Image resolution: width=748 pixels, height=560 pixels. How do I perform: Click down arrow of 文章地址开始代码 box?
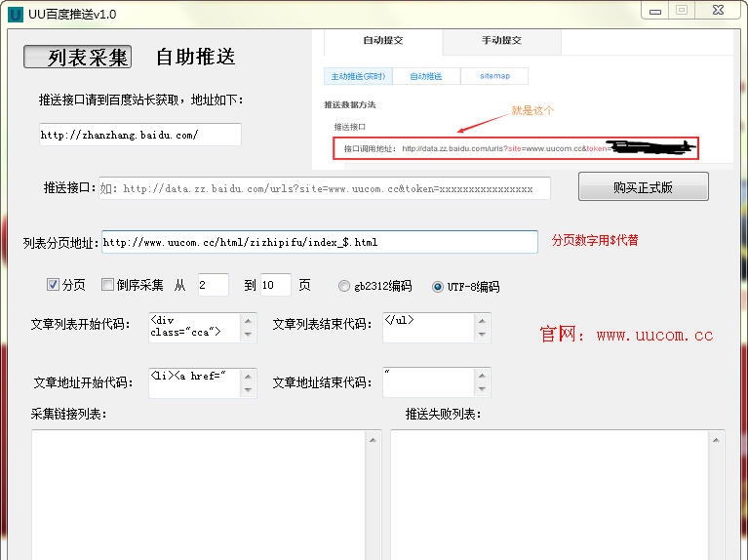point(248,390)
